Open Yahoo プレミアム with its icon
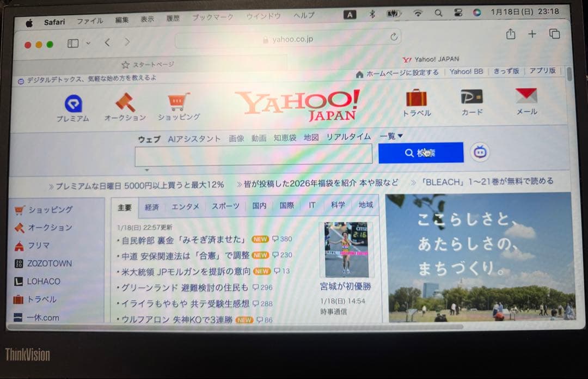 [x=73, y=103]
